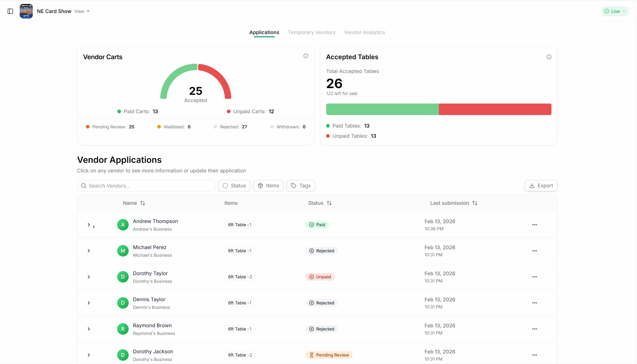Open the more options menu for Dorothy Taylor
The height and width of the screenshot is (364, 637).
point(534,277)
